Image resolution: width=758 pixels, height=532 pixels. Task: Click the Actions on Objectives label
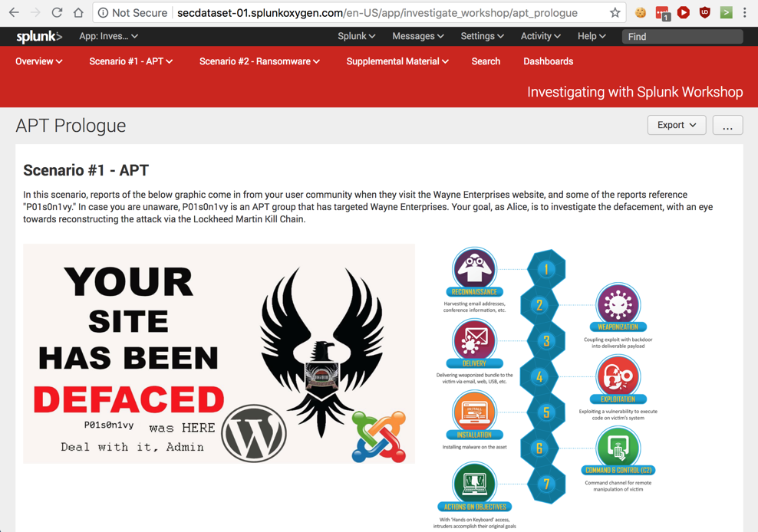(475, 507)
